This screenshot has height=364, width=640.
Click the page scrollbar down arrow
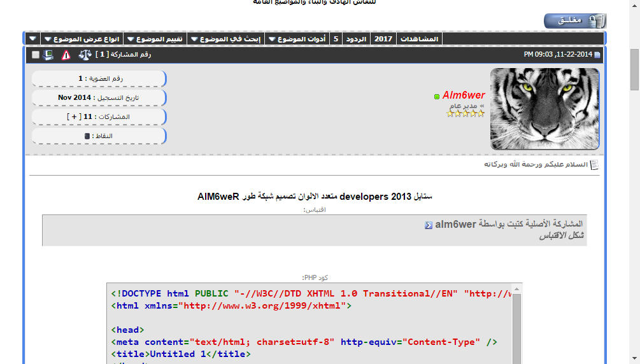pos(634,359)
